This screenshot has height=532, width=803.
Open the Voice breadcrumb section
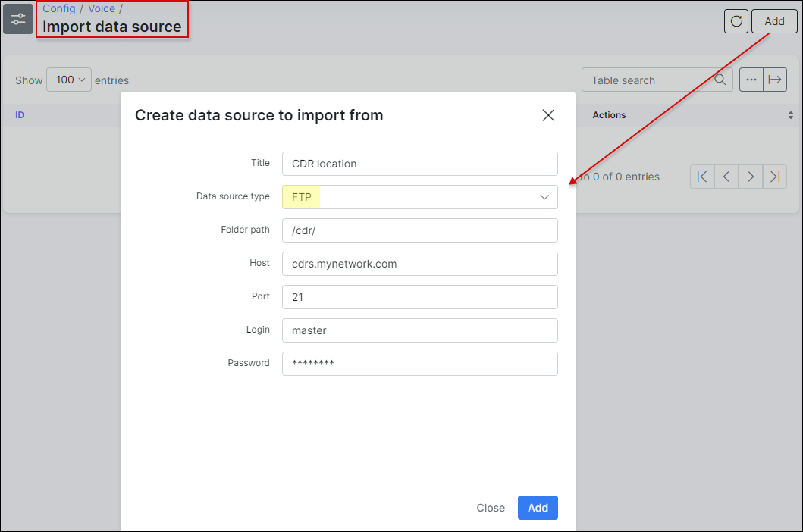pos(102,8)
